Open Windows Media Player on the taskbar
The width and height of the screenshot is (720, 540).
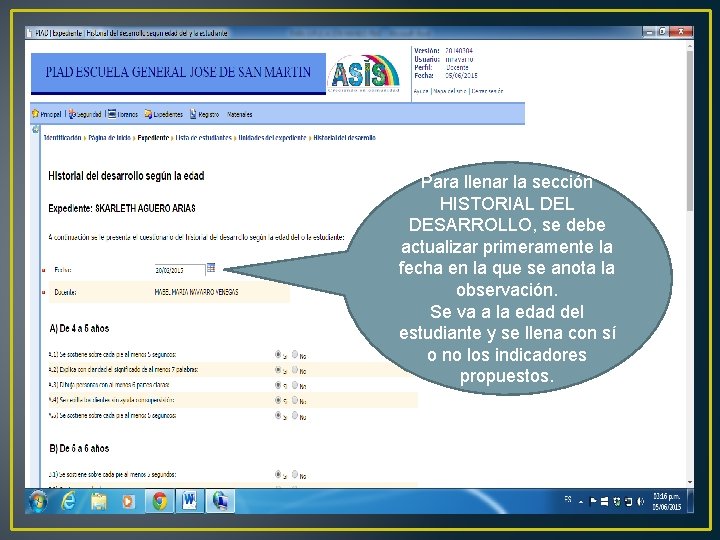coord(128,501)
